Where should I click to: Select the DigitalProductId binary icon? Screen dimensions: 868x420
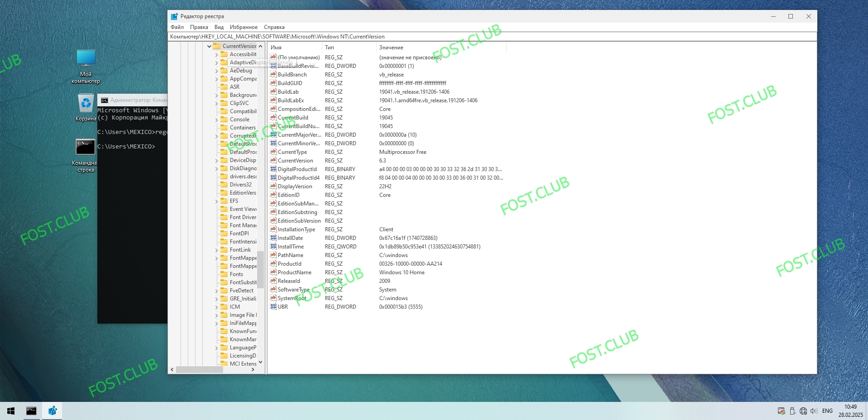pyautogui.click(x=273, y=169)
